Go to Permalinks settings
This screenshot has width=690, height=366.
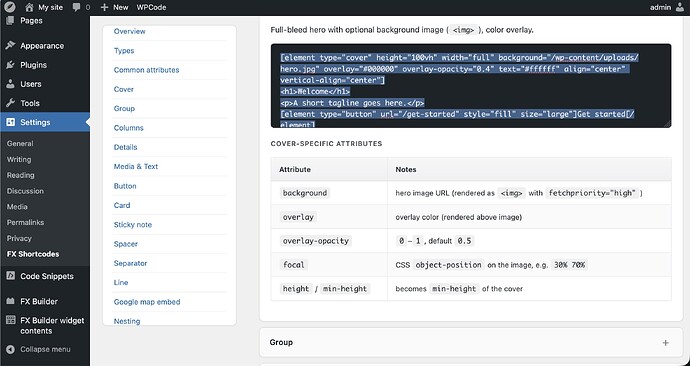tap(25, 223)
